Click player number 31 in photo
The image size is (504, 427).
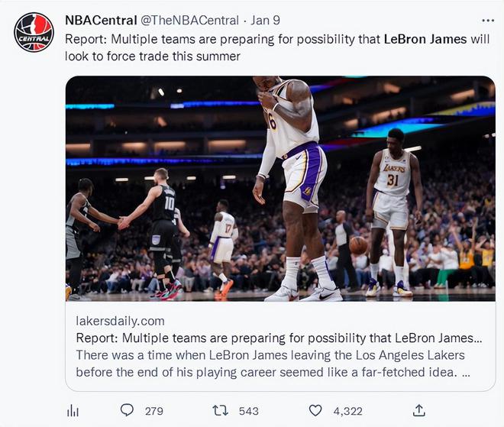[x=393, y=180]
